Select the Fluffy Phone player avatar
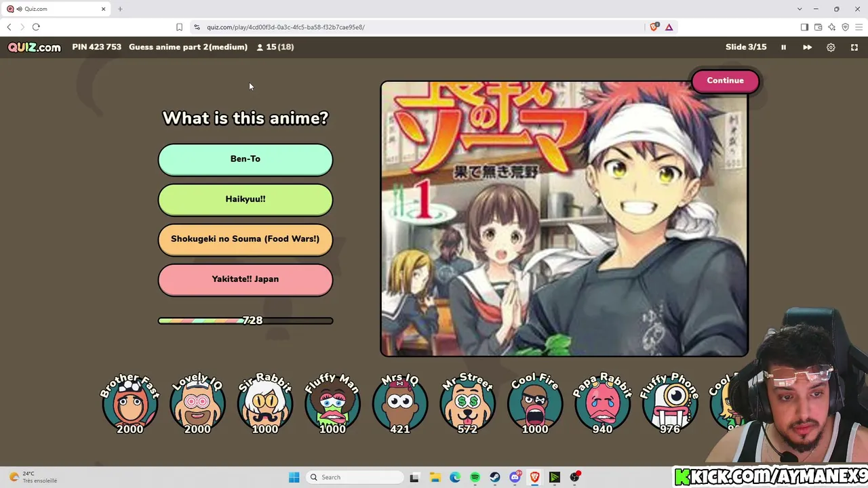 coord(670,403)
